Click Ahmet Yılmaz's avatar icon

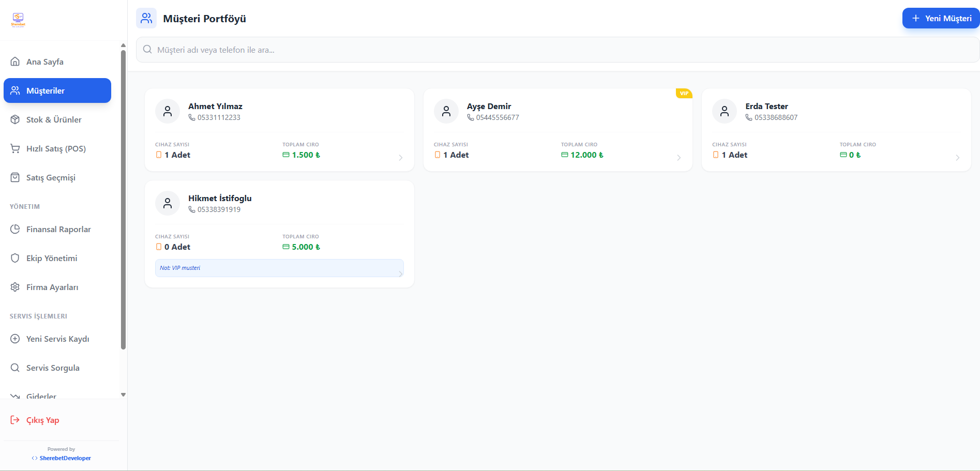(x=168, y=111)
